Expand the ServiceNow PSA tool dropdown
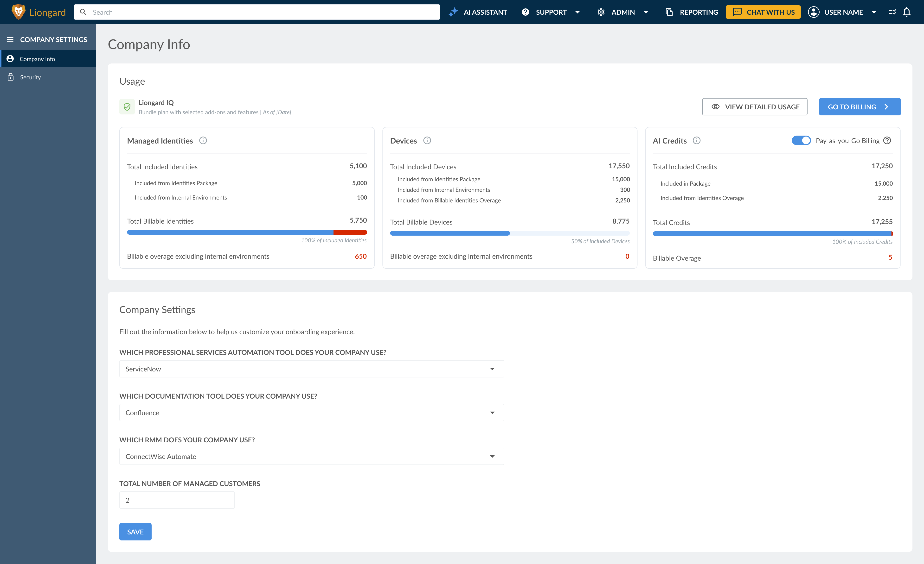924x564 pixels. (x=311, y=369)
